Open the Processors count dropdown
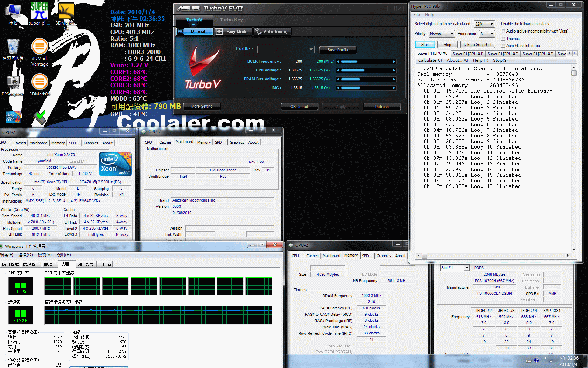The image size is (588, 368). [487, 34]
